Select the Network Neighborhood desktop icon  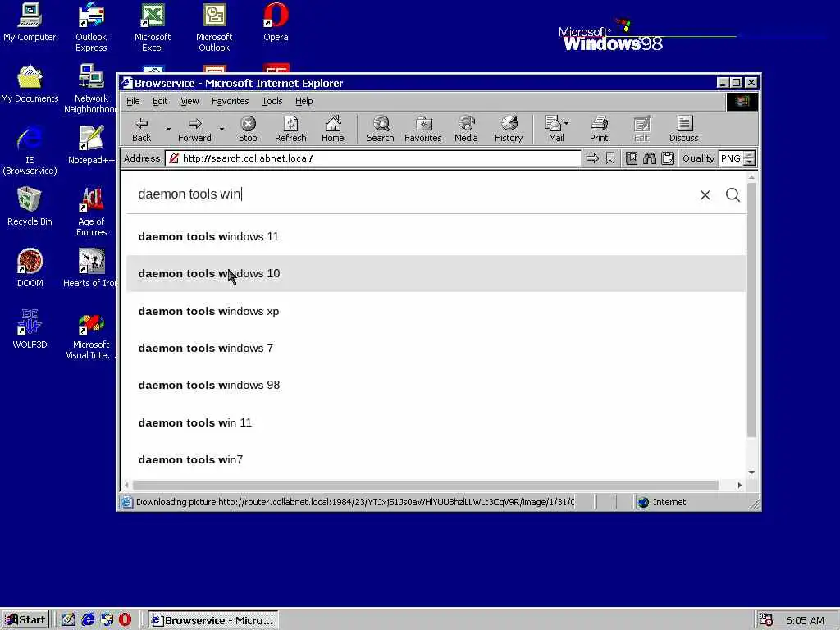90,89
